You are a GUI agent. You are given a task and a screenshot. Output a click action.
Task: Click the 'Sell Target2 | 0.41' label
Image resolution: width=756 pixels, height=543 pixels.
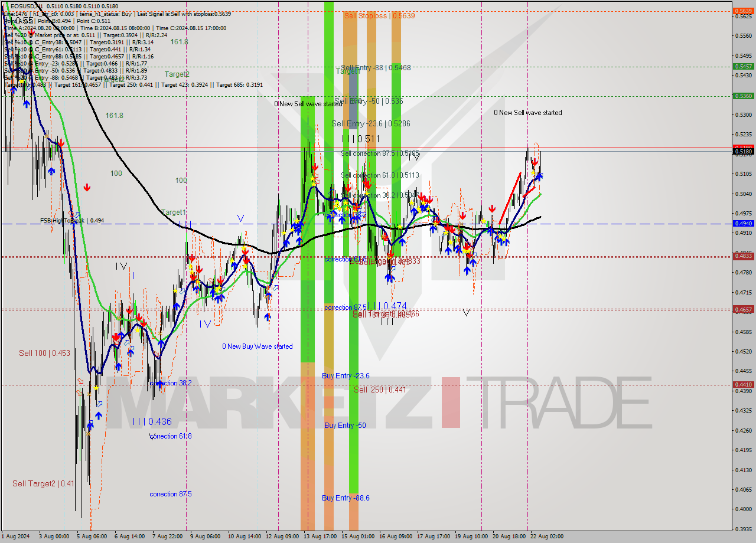click(x=43, y=483)
